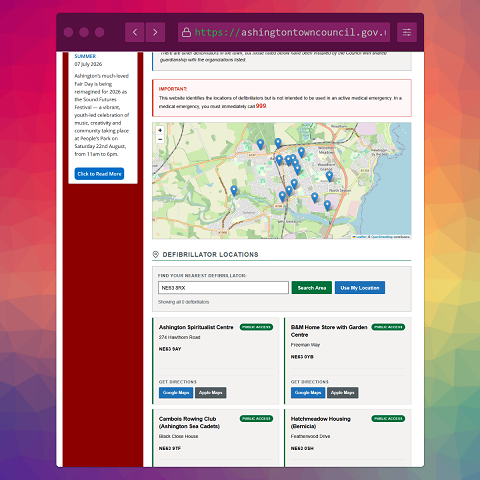Zoom in on the map with plus
The width and height of the screenshot is (480, 480).
(160, 130)
